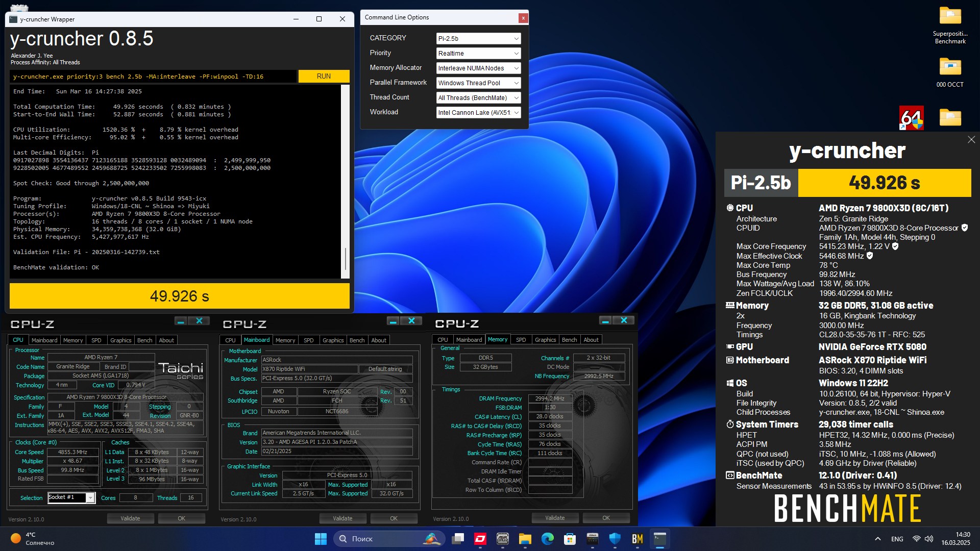980x551 pixels.
Task: Maximize the y-cruncher Wrapper window
Action: [x=319, y=19]
